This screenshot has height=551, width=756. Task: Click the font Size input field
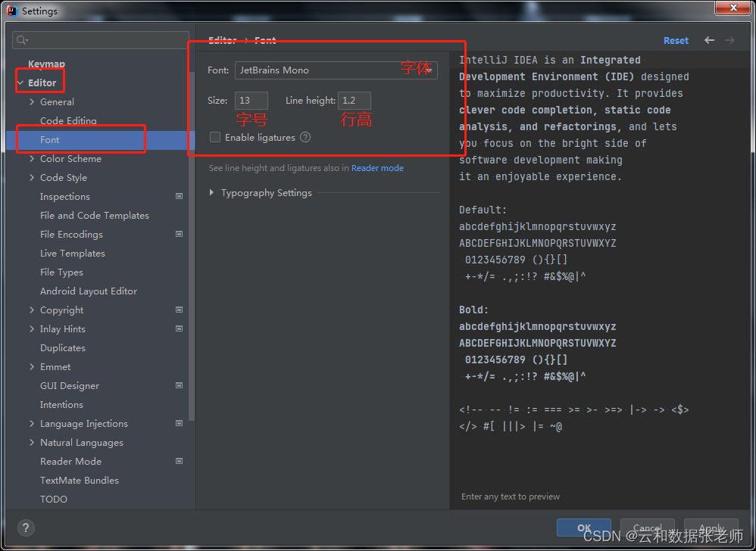251,101
